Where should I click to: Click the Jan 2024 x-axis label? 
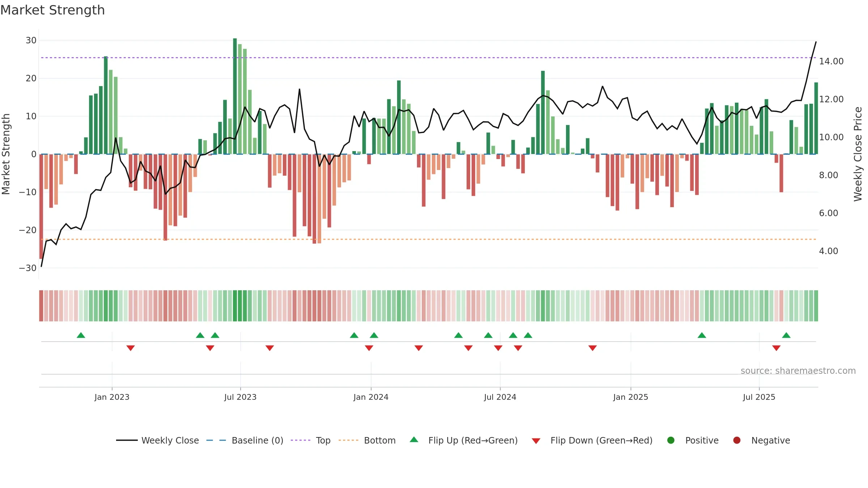(x=371, y=397)
